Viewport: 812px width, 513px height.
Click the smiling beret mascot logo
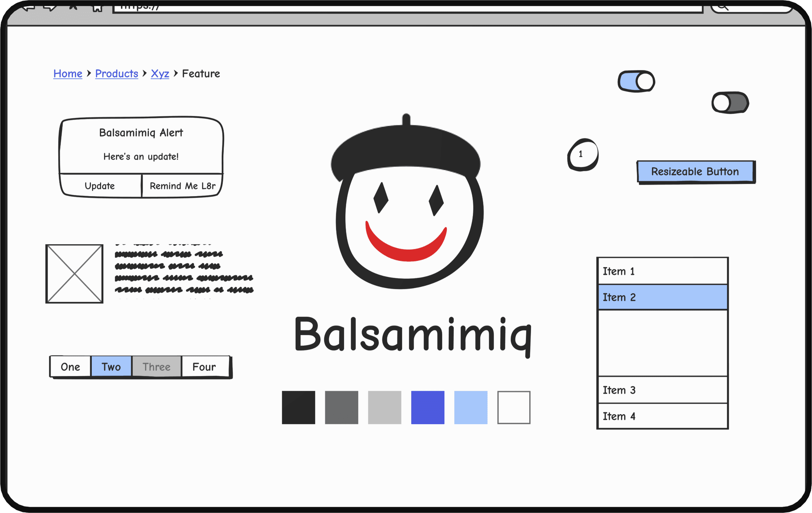click(x=407, y=202)
